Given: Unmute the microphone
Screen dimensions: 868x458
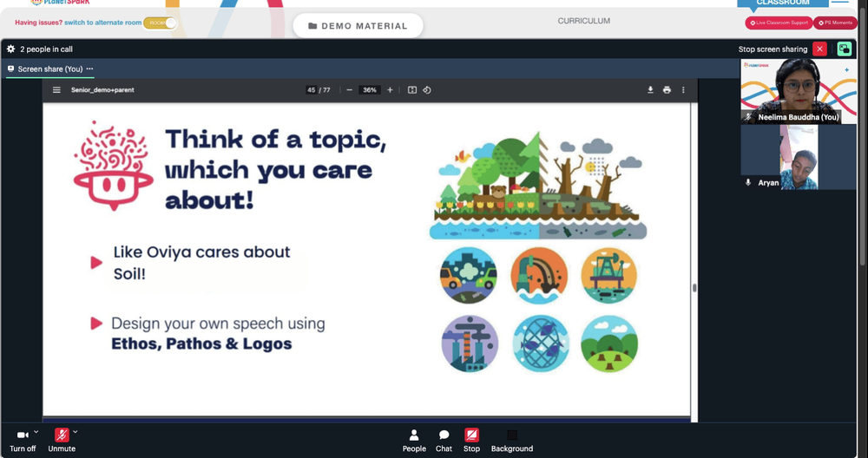Looking at the screenshot, I should (x=62, y=441).
